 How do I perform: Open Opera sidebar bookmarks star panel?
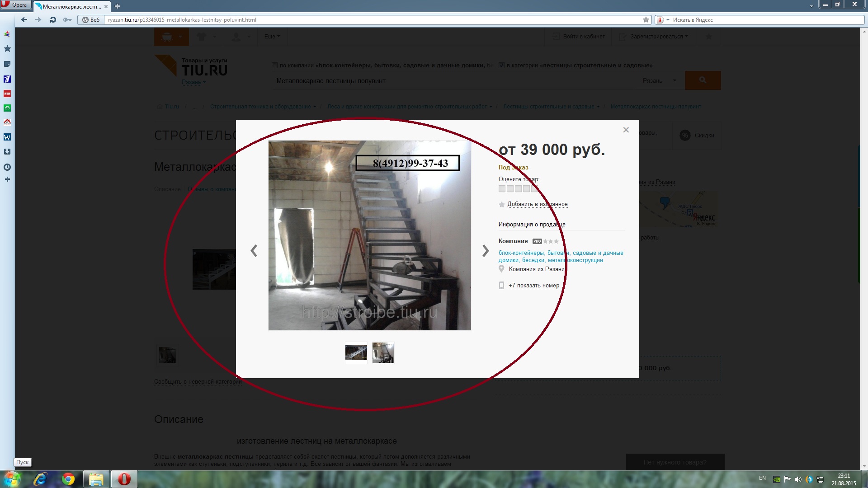point(7,48)
